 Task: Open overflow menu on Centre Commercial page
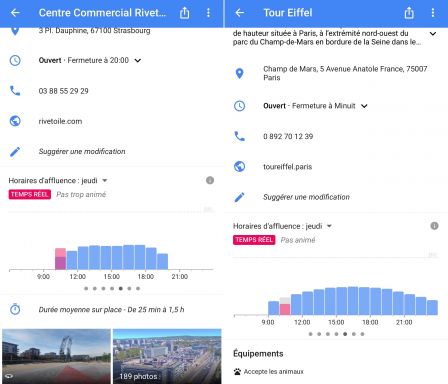208,13
